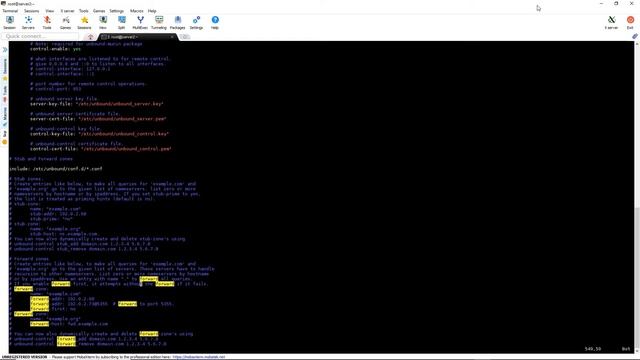Open the Settings menu

point(116,11)
